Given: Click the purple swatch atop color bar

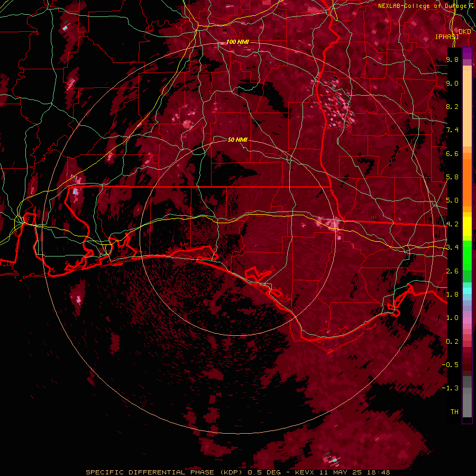Looking at the screenshot, I should pos(467,53).
